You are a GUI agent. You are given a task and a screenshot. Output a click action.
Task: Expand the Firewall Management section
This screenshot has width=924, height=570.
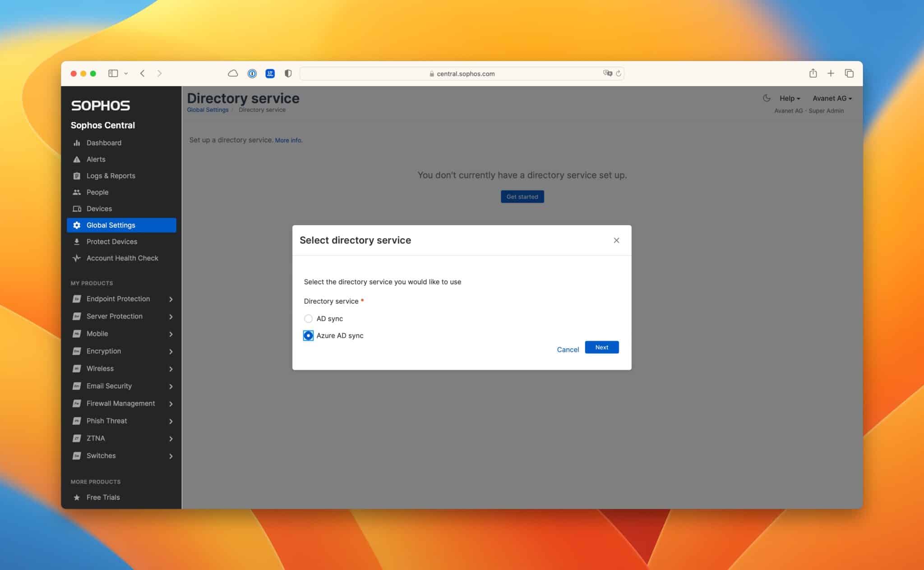pyautogui.click(x=120, y=403)
